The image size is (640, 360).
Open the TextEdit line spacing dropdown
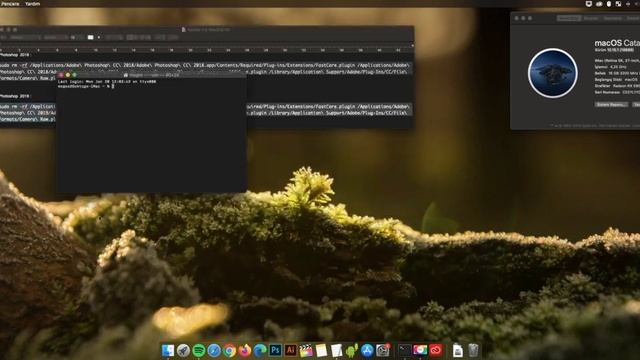point(160,37)
